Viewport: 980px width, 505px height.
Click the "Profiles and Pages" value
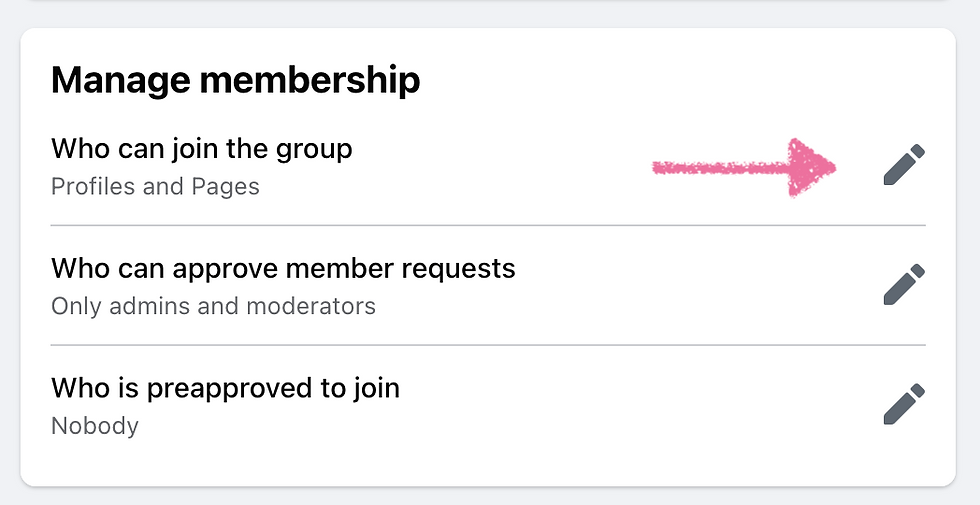(x=155, y=186)
